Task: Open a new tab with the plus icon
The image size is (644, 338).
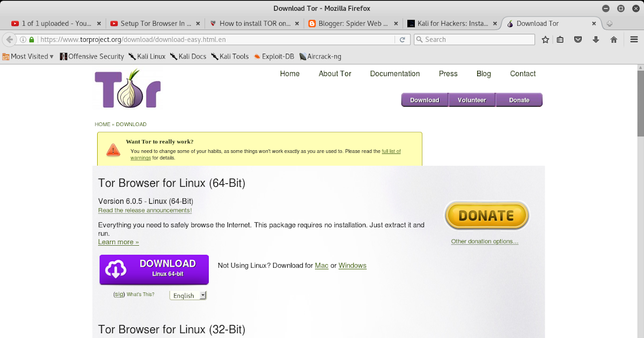Action: 609,24
